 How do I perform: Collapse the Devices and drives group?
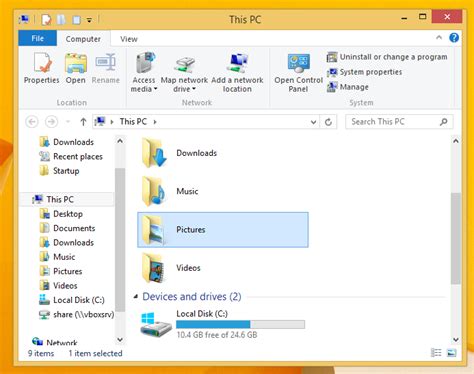click(136, 296)
